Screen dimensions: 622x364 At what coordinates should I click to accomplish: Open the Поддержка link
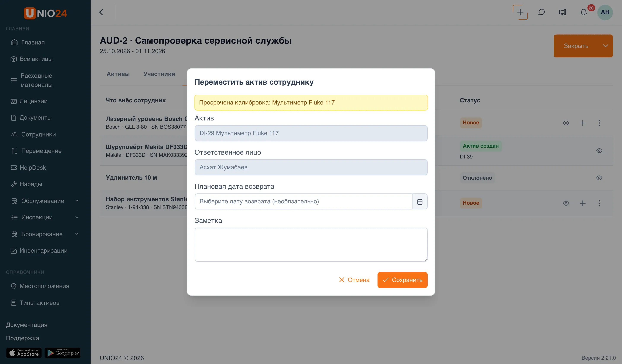(x=22, y=338)
